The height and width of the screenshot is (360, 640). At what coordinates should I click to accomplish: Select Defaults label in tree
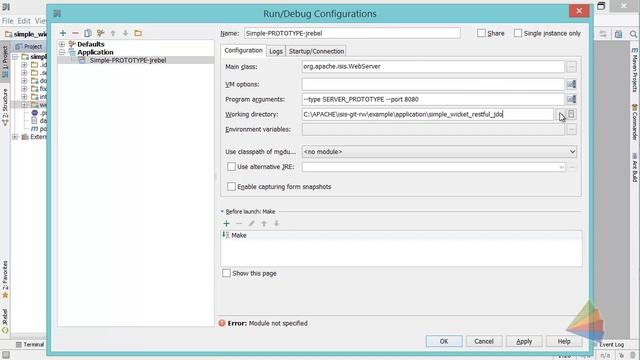pos(91,44)
